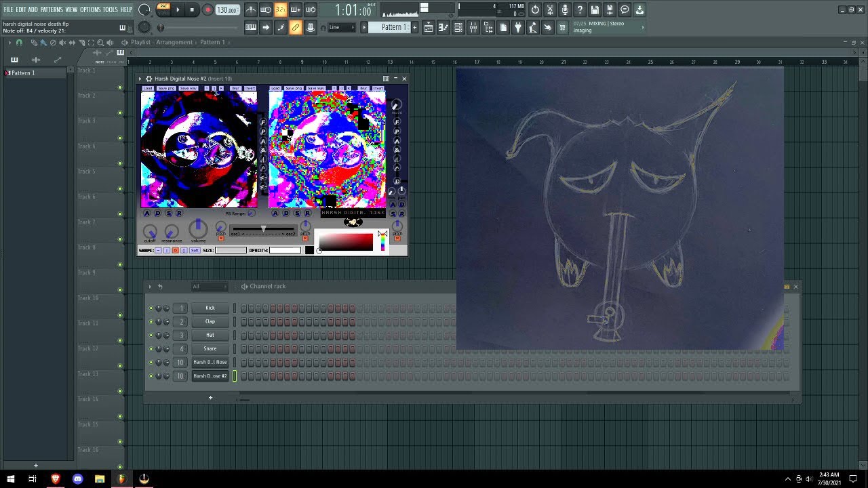Toggle step editing mode icon
The image size is (868, 488).
pyautogui.click(x=280, y=28)
